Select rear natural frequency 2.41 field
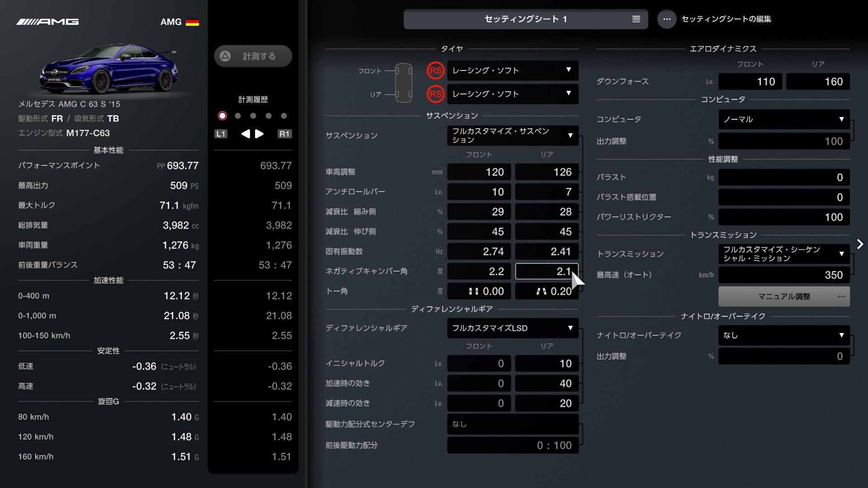The width and height of the screenshot is (868, 488). pos(547,252)
